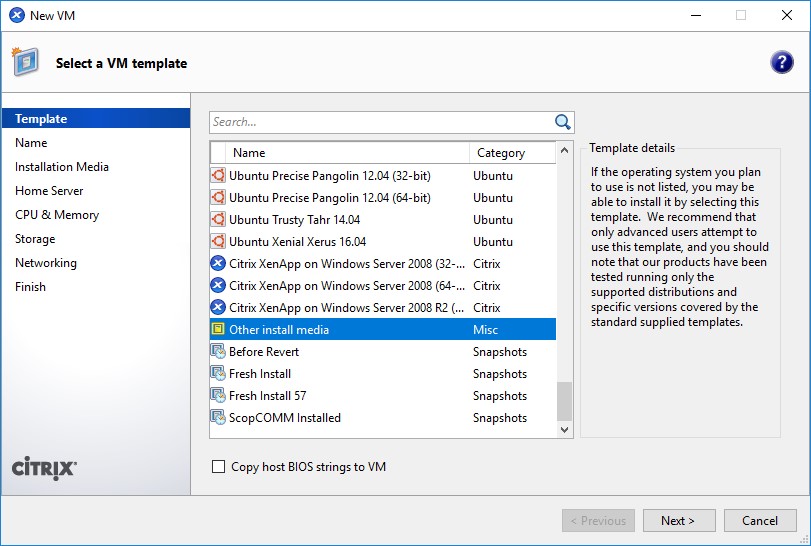
Task: Select Ubuntu Xenial Xerus 16.04 template icon
Action: (218, 241)
